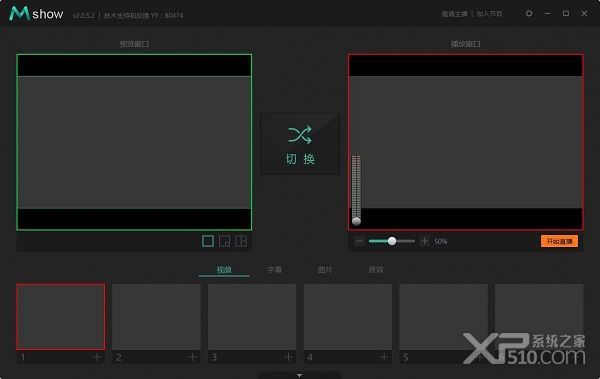Click the orange 开始直播 button

(x=559, y=241)
